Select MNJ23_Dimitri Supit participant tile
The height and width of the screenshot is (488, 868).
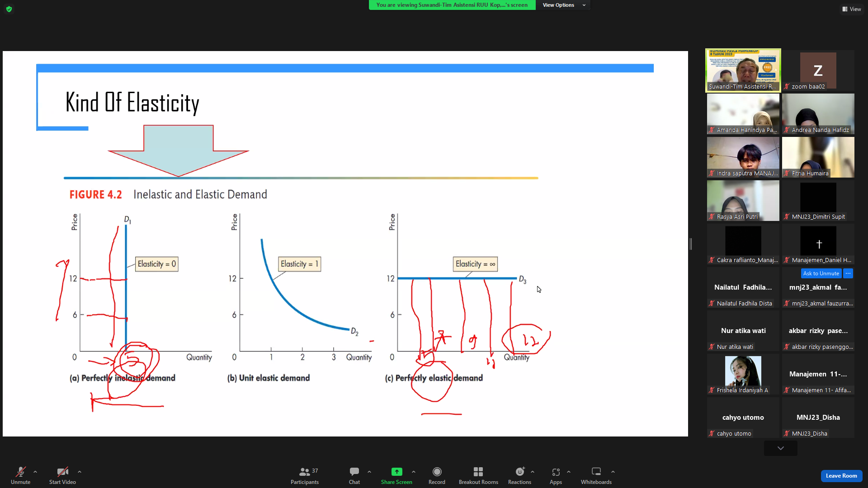[x=818, y=201]
